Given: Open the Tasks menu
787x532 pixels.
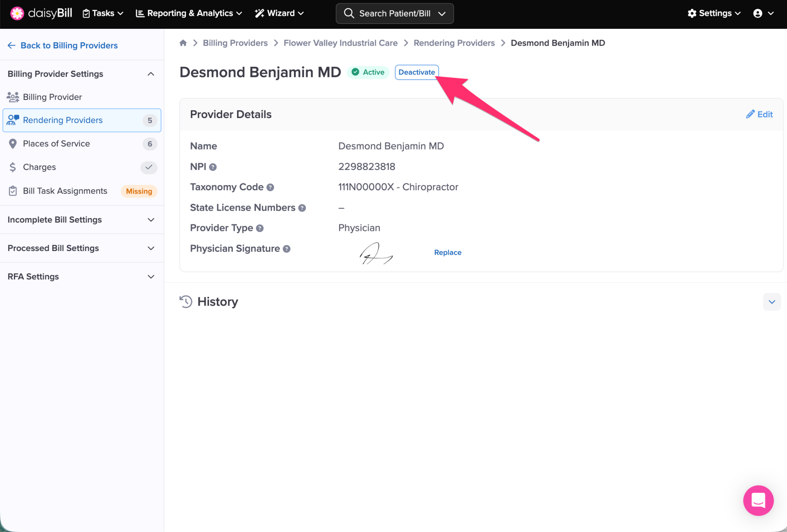Looking at the screenshot, I should 103,13.
